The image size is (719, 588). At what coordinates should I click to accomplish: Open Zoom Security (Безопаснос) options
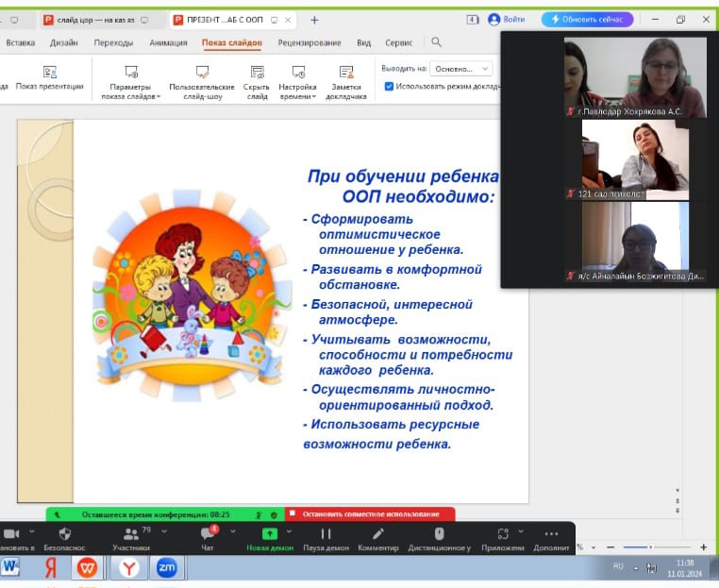pos(64,538)
